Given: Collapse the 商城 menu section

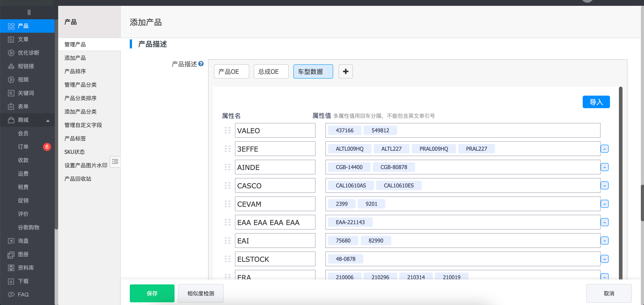Looking at the screenshot, I should 48,120.
